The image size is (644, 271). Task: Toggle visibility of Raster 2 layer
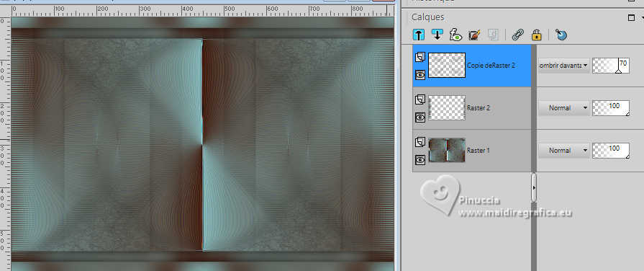419,117
